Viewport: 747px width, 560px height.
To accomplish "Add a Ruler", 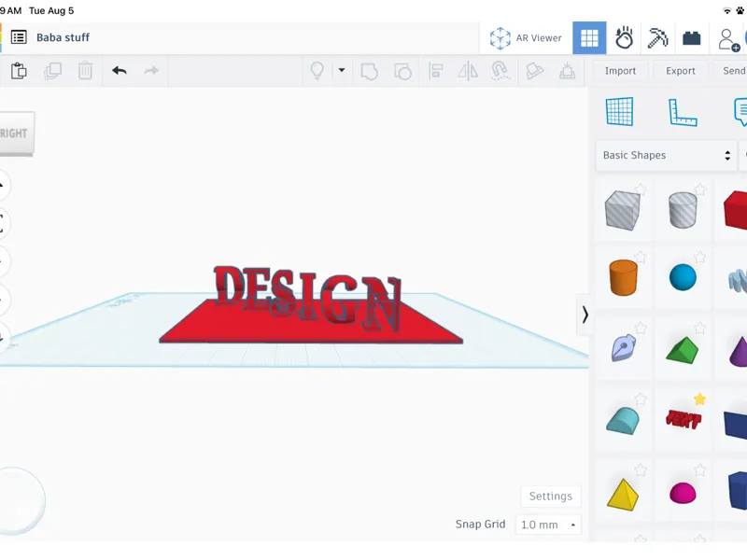I will (683, 112).
